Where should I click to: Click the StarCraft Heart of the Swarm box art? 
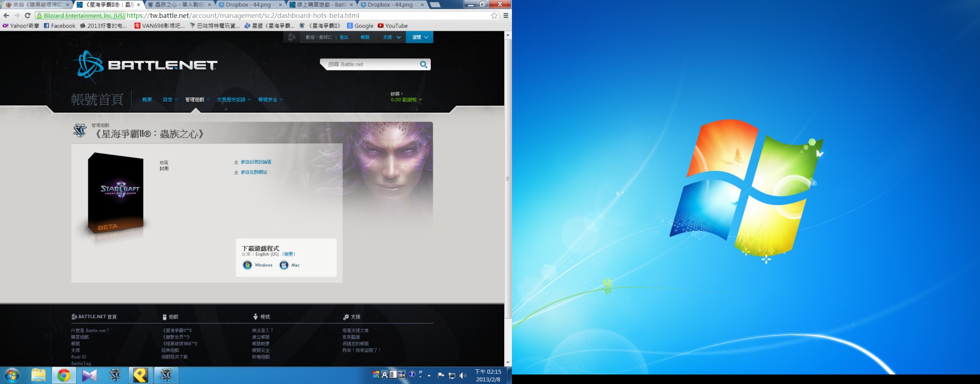115,193
